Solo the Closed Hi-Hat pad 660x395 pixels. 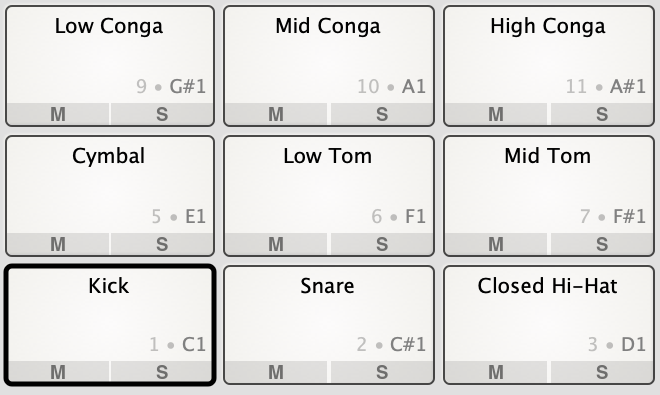click(602, 372)
